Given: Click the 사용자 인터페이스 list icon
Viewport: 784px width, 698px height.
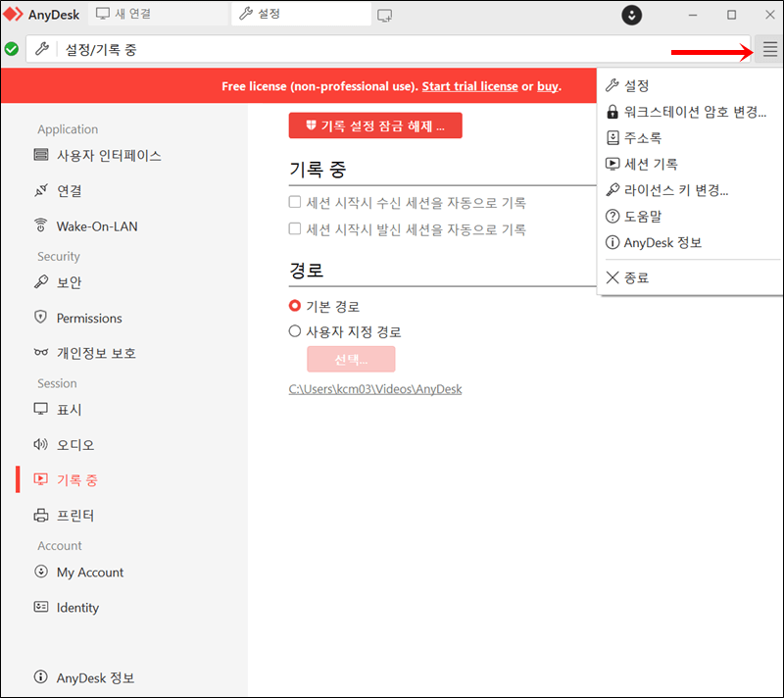Looking at the screenshot, I should coord(40,155).
